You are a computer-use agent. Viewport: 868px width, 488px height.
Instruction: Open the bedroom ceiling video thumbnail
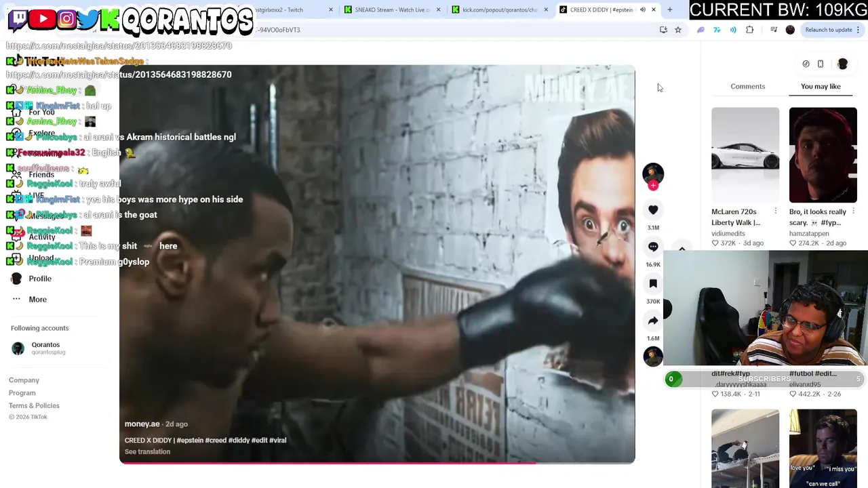(x=745, y=448)
